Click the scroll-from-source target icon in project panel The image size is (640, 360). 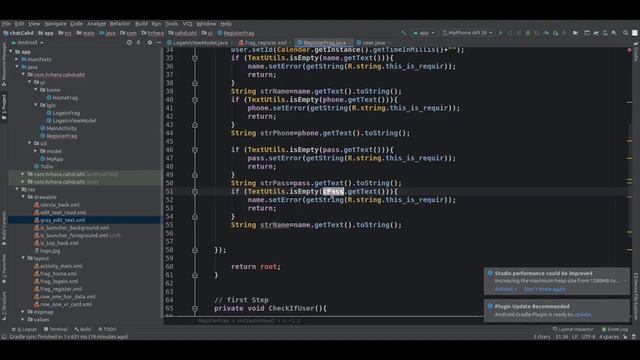pyautogui.click(x=129, y=42)
